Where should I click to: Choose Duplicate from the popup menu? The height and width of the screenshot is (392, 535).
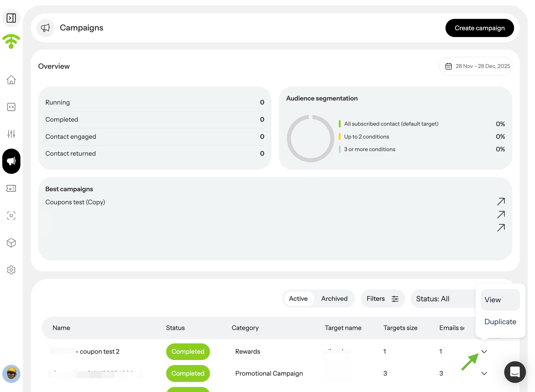[500, 322]
